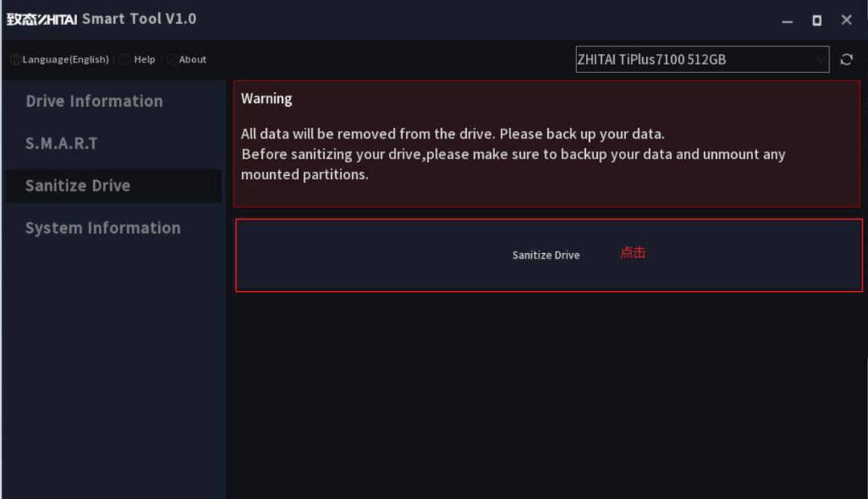
Task: Click the refresh drive list icon
Action: click(x=845, y=59)
